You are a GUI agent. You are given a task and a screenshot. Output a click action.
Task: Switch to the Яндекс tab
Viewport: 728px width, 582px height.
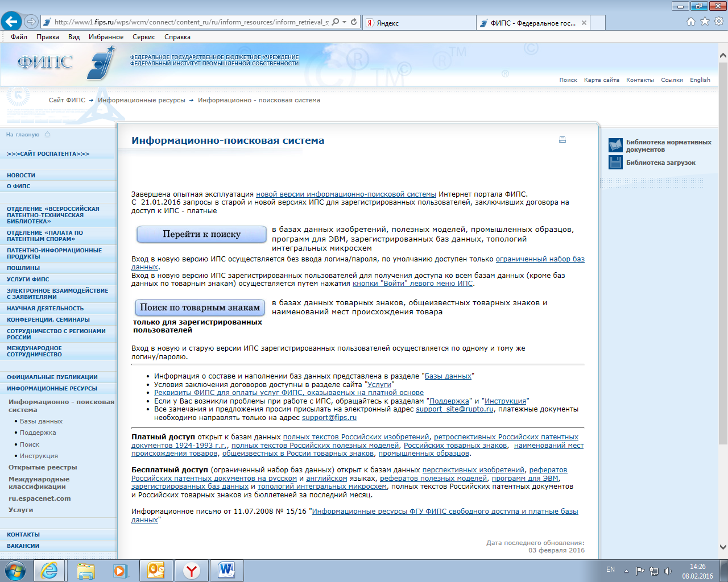[419, 23]
